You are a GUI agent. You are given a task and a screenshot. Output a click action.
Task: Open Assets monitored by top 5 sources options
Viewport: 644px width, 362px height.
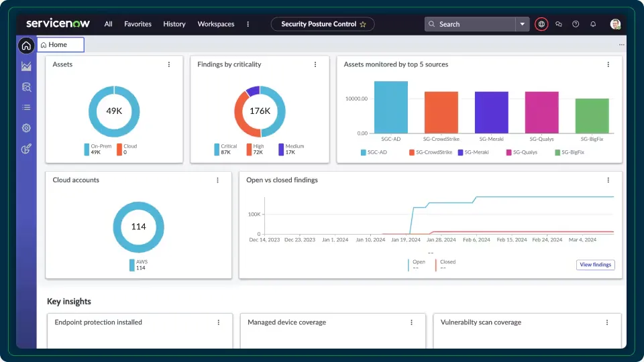tap(608, 64)
